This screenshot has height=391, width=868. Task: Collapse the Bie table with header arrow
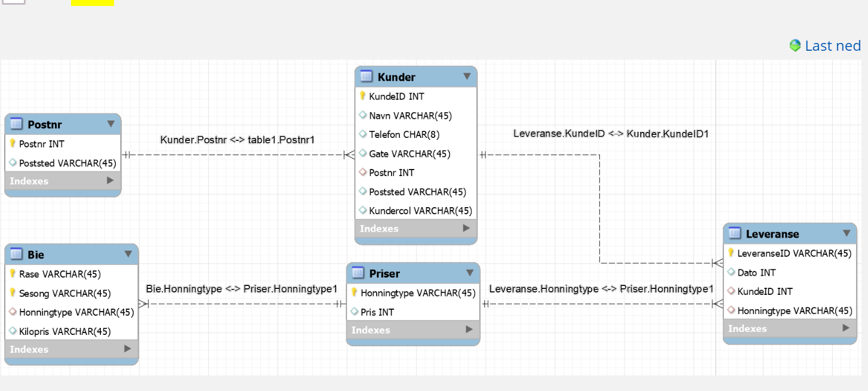pyautogui.click(x=128, y=254)
